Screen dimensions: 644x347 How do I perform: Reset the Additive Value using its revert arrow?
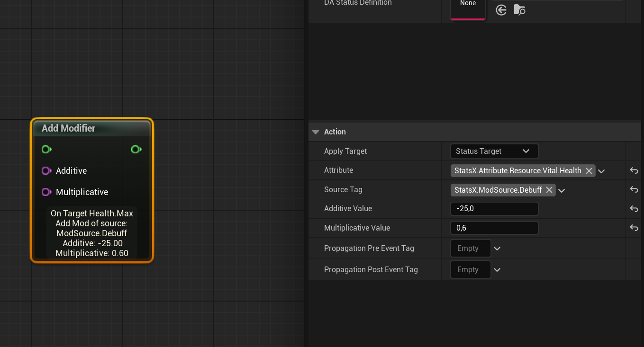pos(634,208)
